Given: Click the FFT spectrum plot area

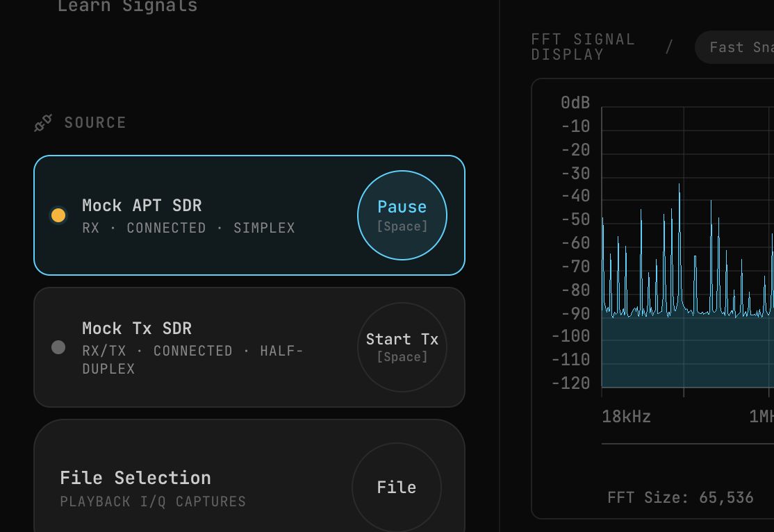Looking at the screenshot, I should [688, 247].
